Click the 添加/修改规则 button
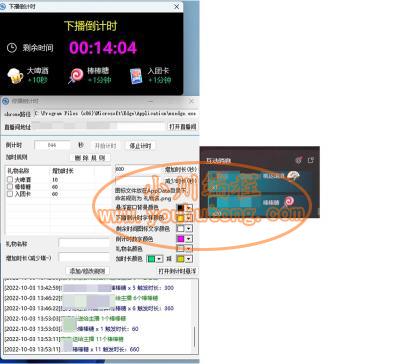 (87, 271)
